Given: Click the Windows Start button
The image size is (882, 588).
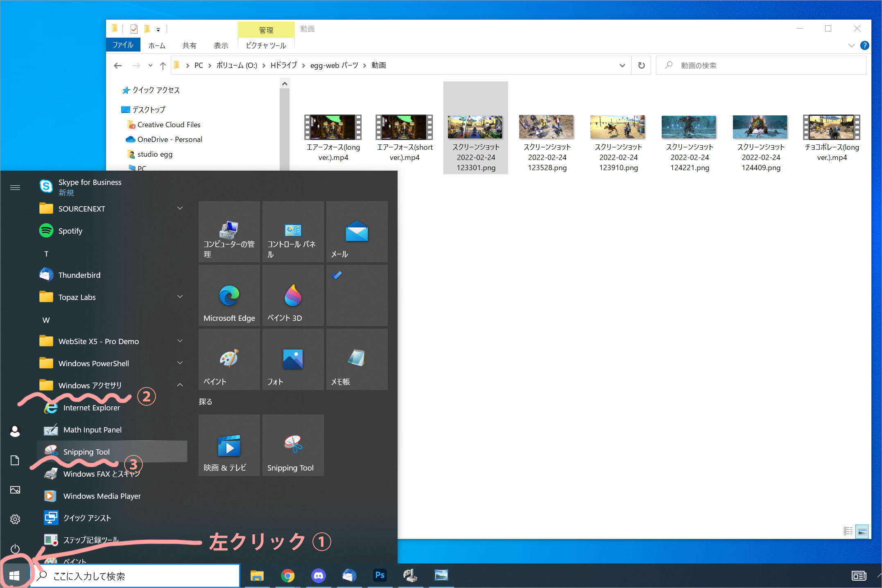Looking at the screenshot, I should pyautogui.click(x=14, y=576).
